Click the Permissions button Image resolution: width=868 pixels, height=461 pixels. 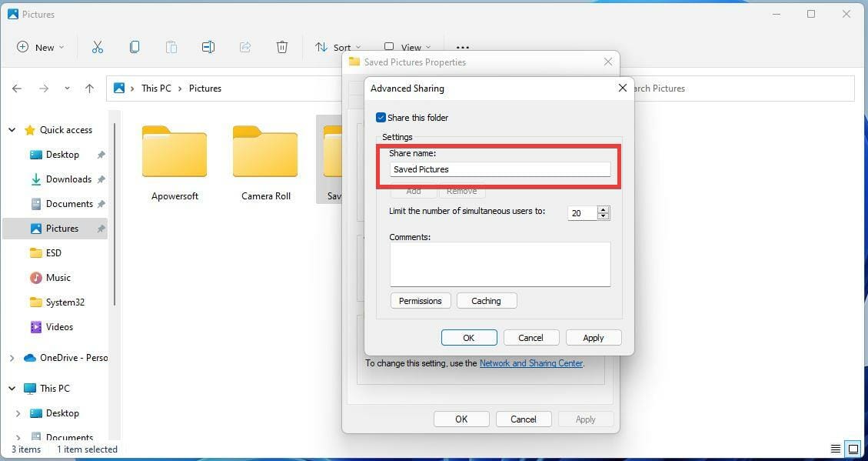click(x=421, y=301)
